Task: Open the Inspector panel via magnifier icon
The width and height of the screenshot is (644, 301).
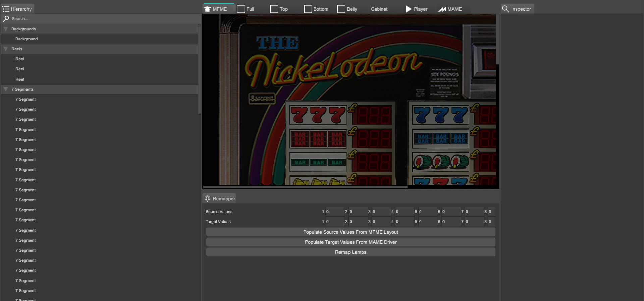Action: pos(506,9)
